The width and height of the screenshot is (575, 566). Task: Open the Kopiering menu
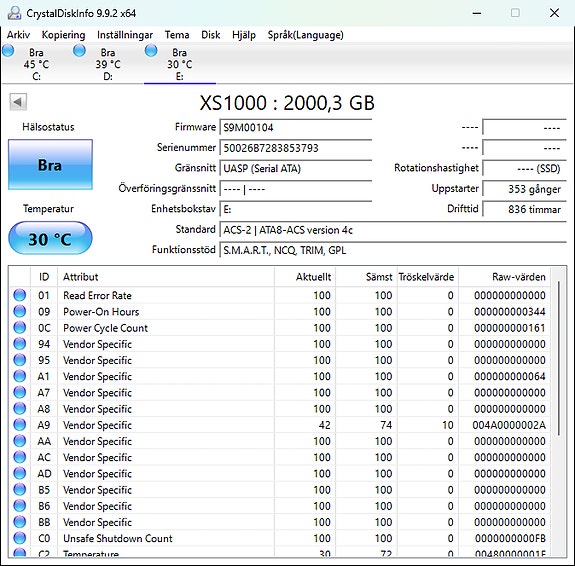coord(63,35)
